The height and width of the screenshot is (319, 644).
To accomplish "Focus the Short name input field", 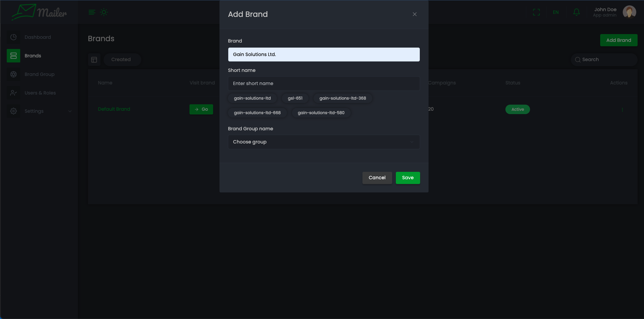I will (324, 83).
